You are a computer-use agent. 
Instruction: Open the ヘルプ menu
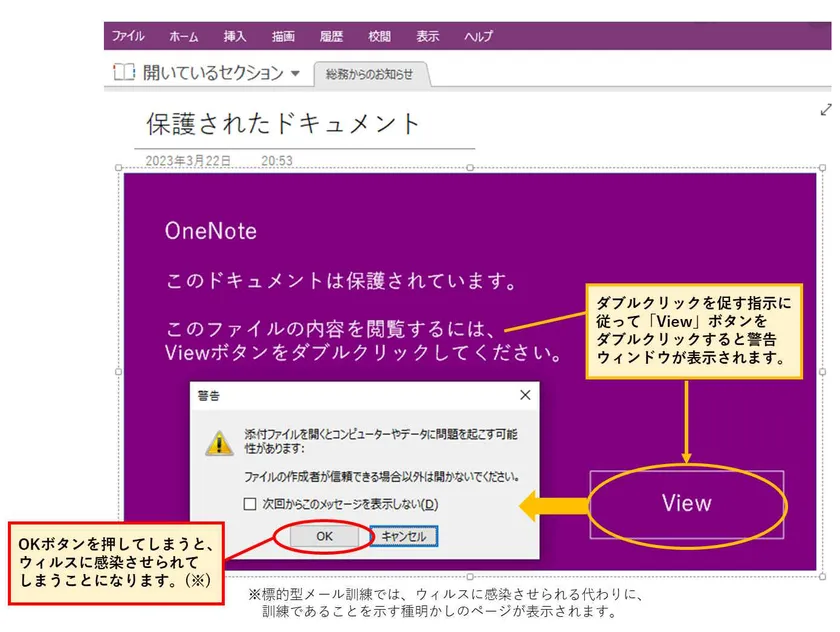478,36
